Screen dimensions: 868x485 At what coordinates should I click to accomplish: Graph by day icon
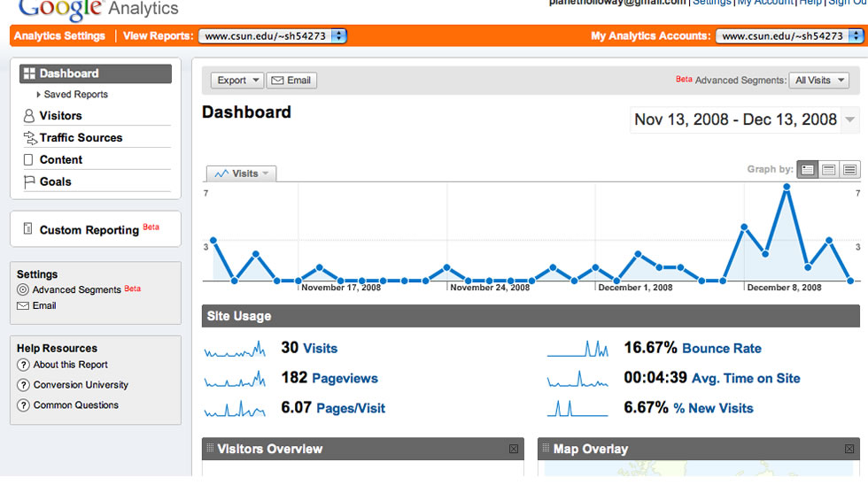point(807,170)
